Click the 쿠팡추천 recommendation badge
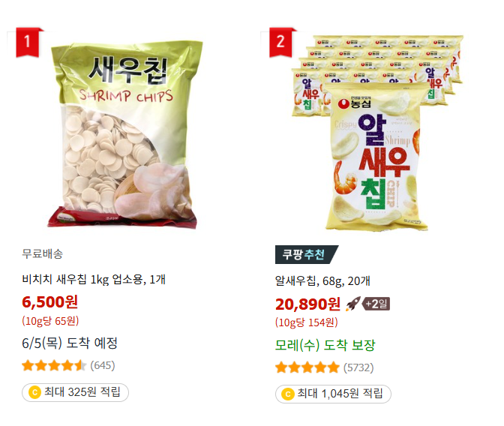The image size is (504, 426). (x=306, y=255)
